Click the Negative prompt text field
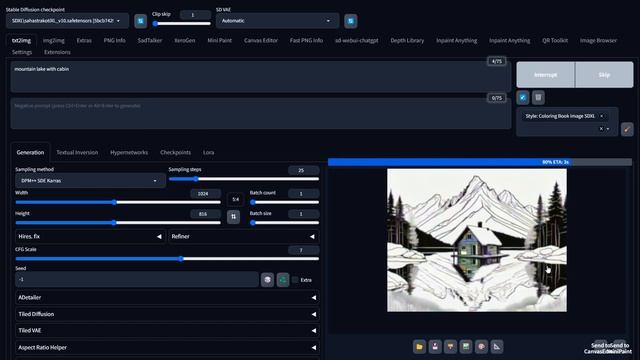 [261, 113]
